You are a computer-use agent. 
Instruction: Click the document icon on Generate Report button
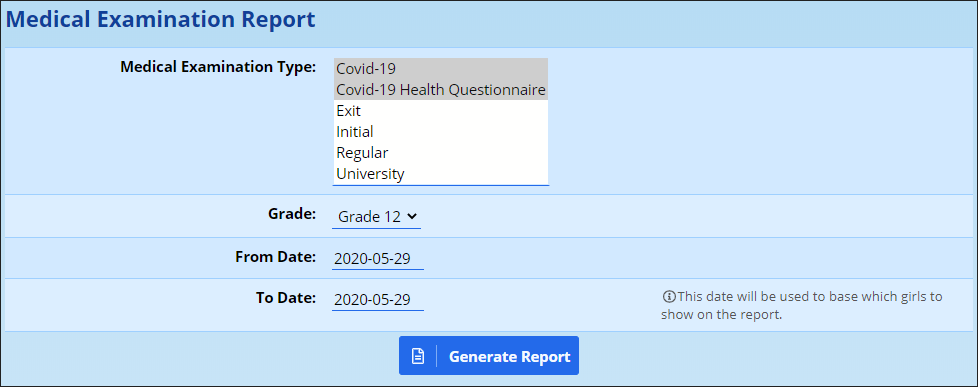pos(418,356)
